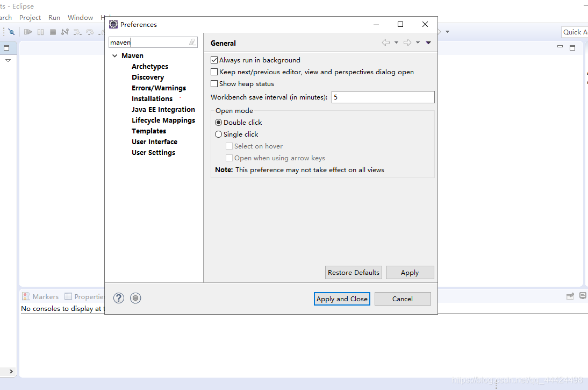Select Single click open mode
The height and width of the screenshot is (390, 588).
click(x=218, y=134)
